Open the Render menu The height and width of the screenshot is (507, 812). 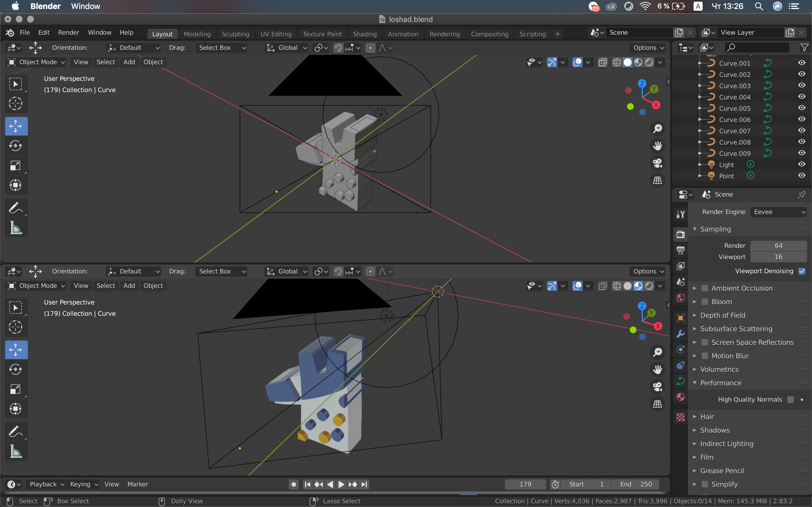pyautogui.click(x=68, y=32)
